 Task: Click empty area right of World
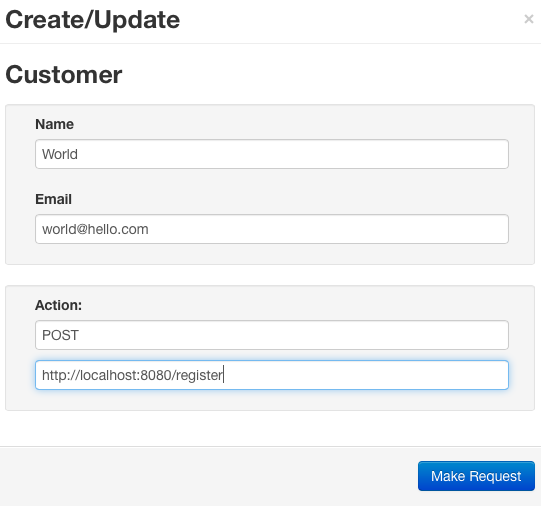[293, 154]
